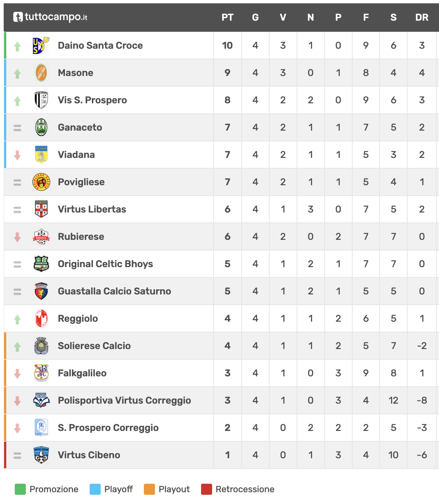Click Original Celtic Bhoys badge
Viewport: 439px width, 504px height.
click(x=41, y=264)
